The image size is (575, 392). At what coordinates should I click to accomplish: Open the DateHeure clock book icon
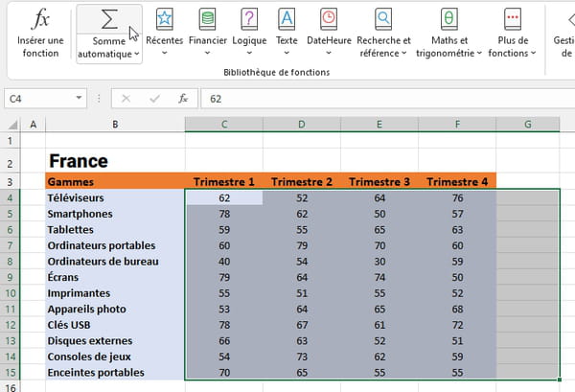[x=329, y=19]
